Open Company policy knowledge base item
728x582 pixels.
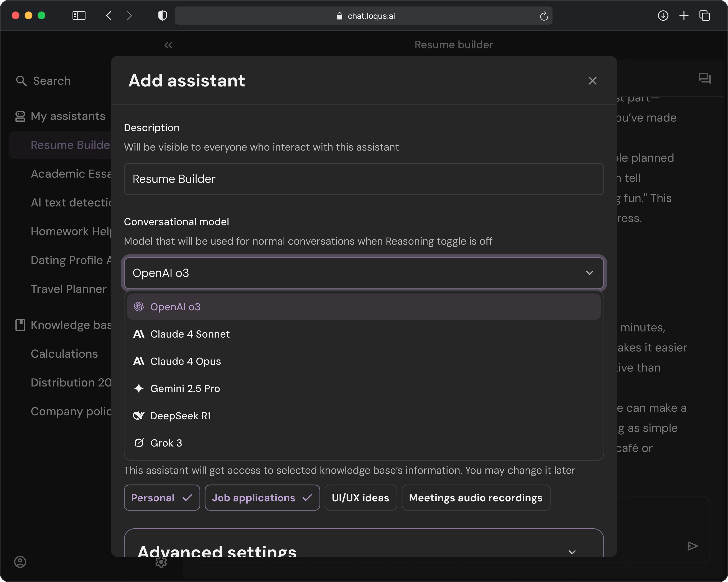(x=71, y=411)
